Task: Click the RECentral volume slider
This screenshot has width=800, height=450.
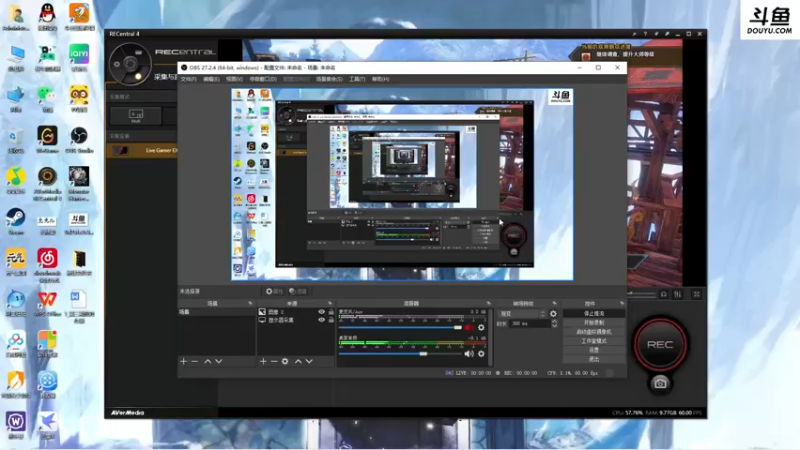Action: pos(641,294)
